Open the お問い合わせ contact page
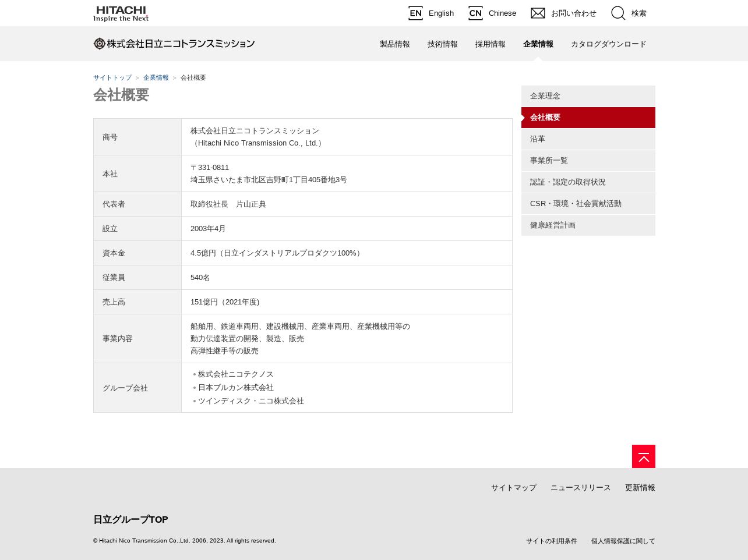This screenshot has height=560, width=748. click(x=574, y=13)
